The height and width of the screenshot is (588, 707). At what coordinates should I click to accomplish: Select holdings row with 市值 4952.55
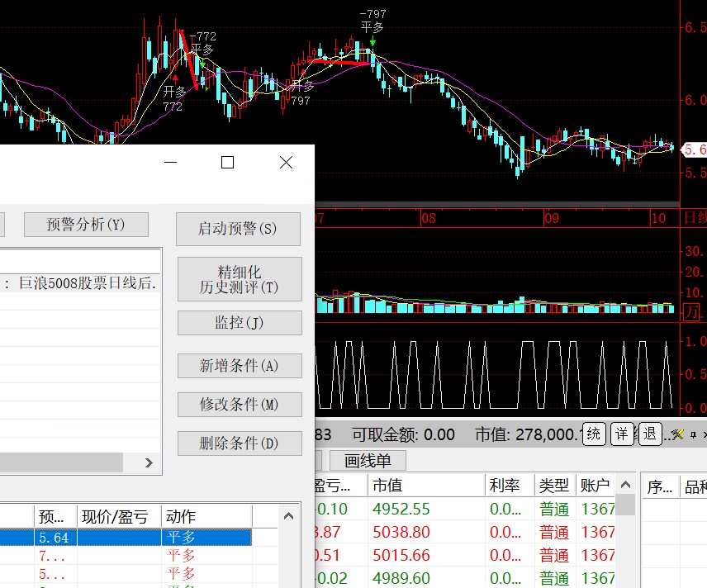465,509
